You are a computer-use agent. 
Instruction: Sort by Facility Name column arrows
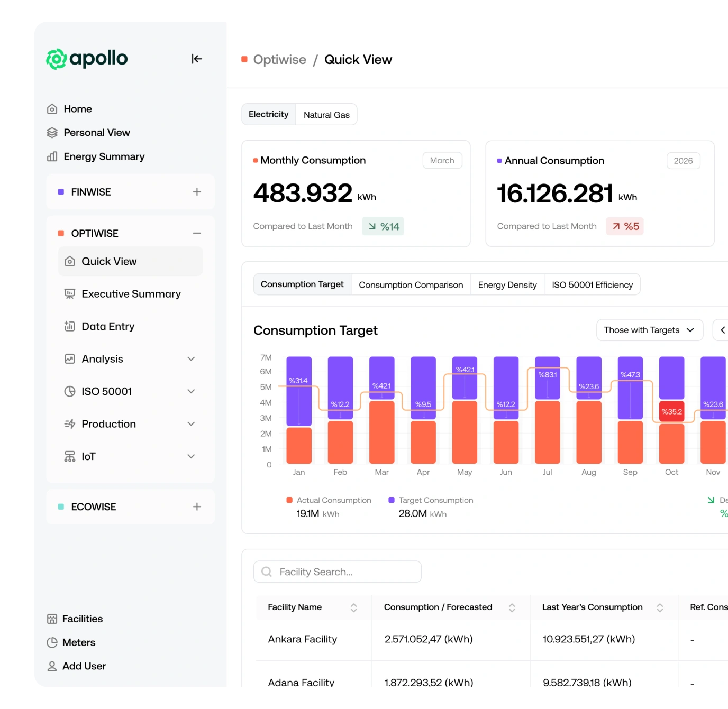pos(353,607)
